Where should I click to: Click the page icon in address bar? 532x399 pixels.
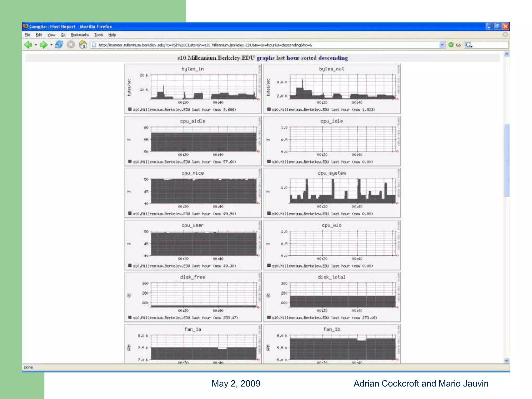[x=94, y=45]
